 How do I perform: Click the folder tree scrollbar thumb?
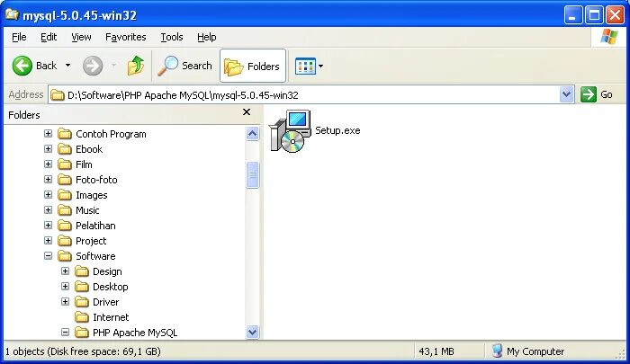[252, 174]
